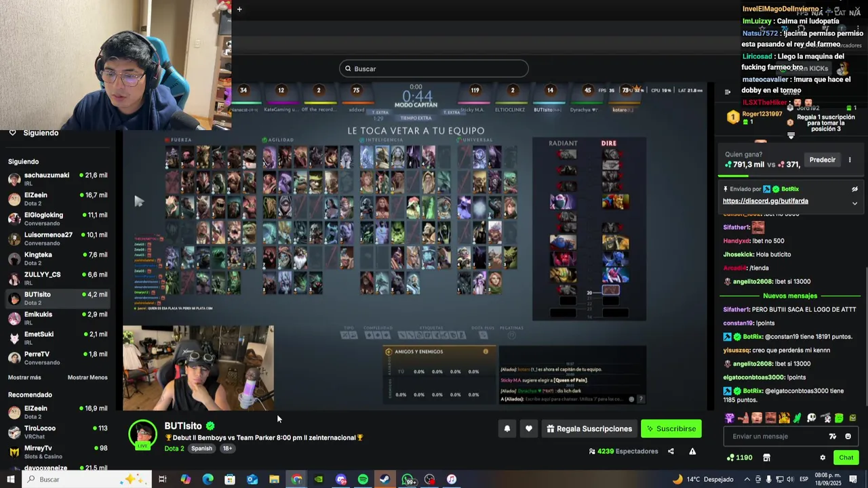
Task: Open Steam from the taskbar
Action: [385, 479]
